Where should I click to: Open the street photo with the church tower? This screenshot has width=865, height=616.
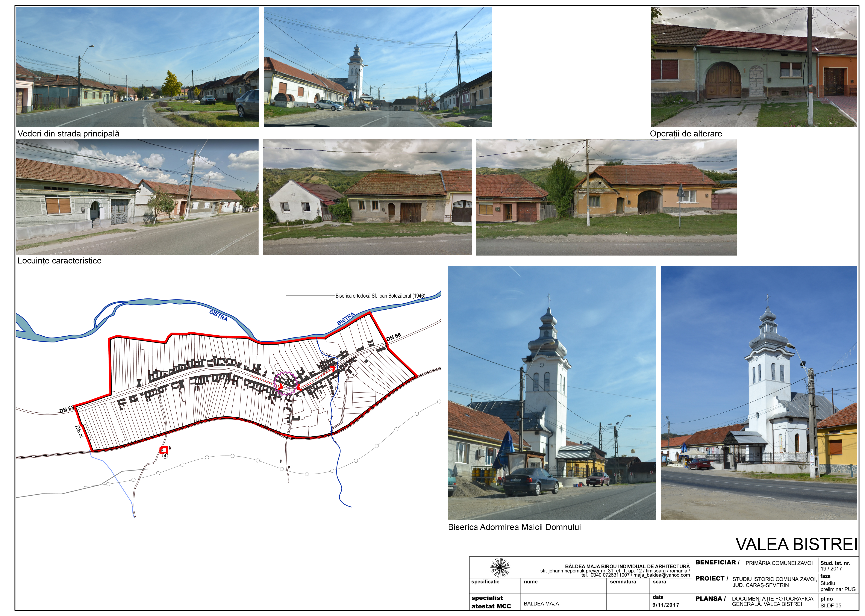(x=377, y=67)
